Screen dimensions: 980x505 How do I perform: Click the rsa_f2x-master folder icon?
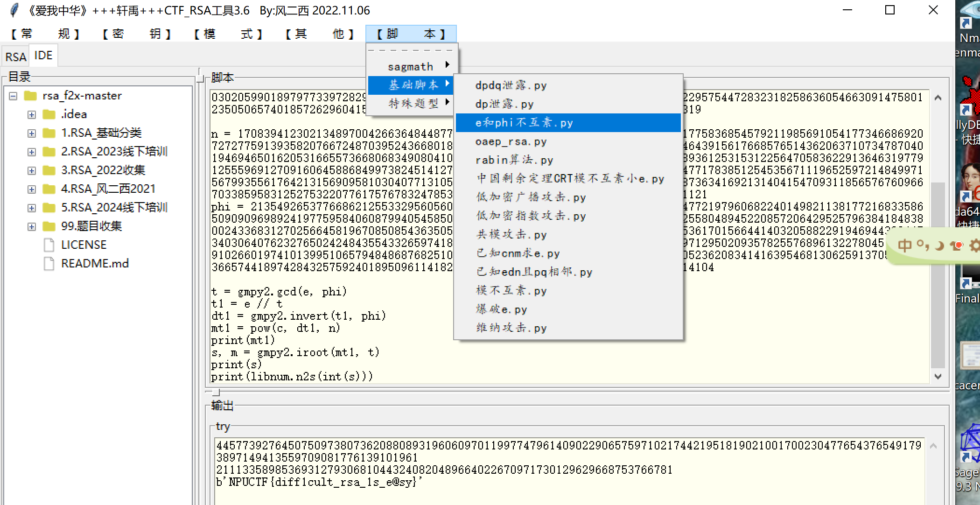[30, 96]
